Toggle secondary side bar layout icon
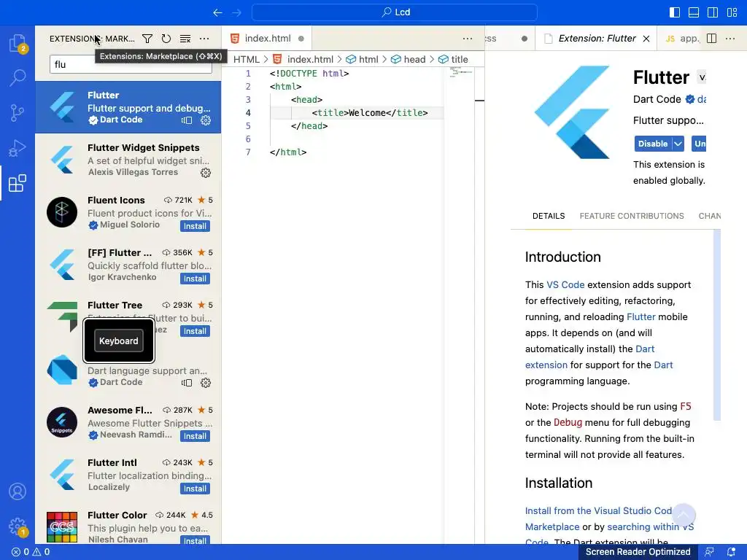The image size is (747, 560). click(x=713, y=12)
